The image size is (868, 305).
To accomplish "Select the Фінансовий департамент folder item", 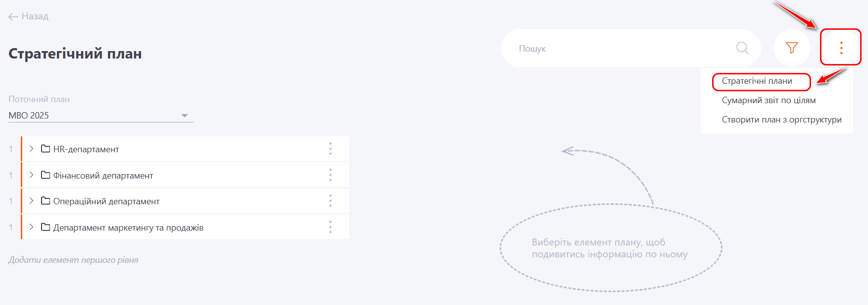I will pyautogui.click(x=103, y=176).
